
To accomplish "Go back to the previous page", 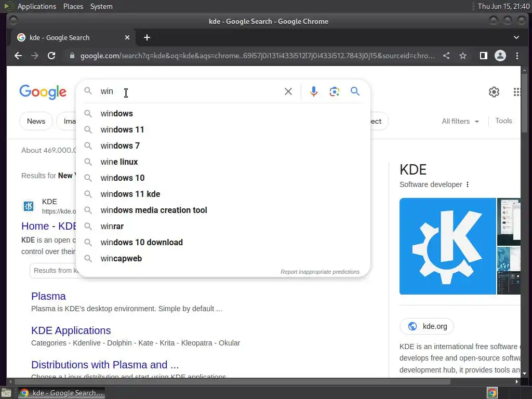I will 18,56.
